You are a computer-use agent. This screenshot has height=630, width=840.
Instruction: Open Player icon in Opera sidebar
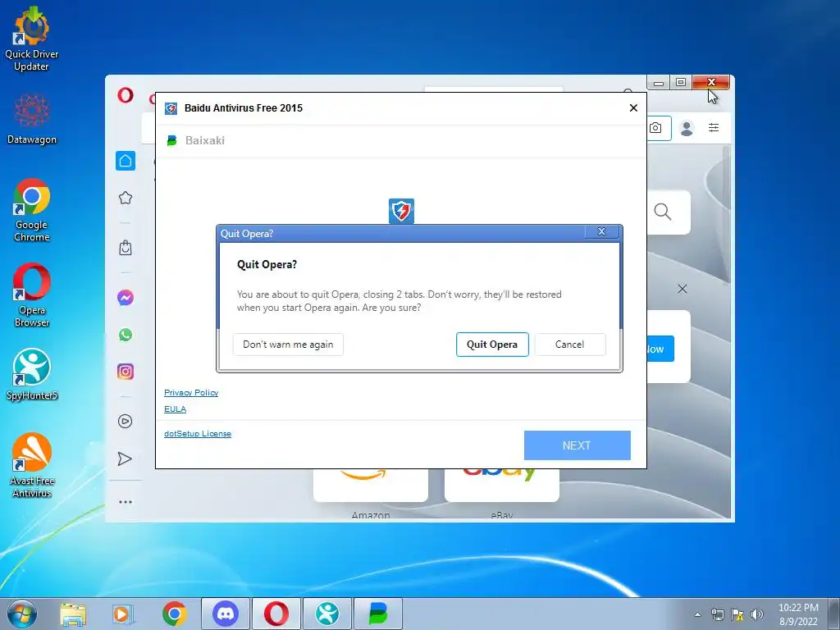coord(125,421)
